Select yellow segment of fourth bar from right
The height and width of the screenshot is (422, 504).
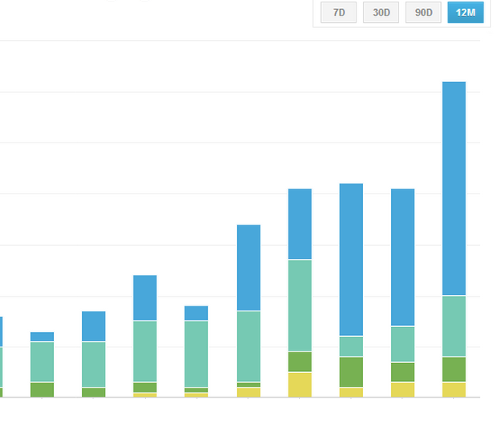[300, 384]
